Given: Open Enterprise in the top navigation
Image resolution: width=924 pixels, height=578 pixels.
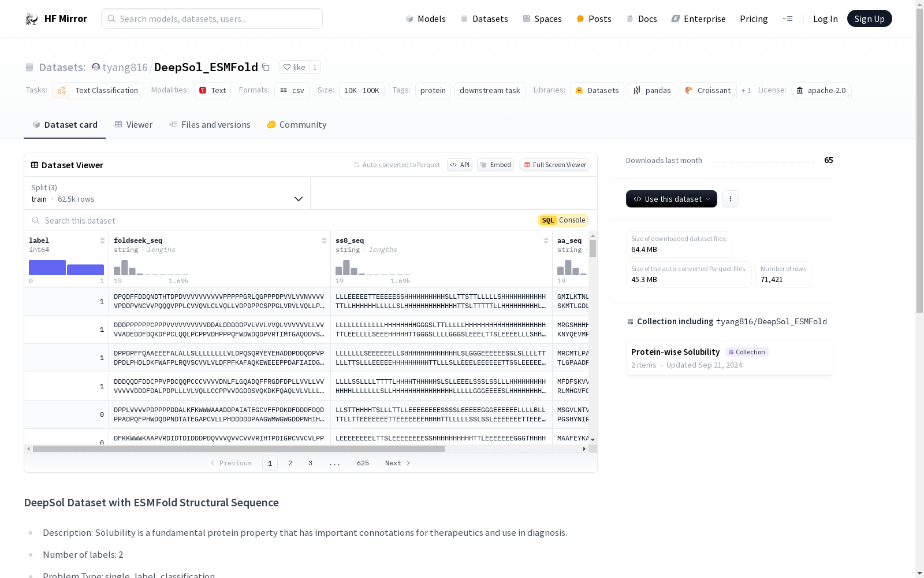Looking at the screenshot, I should [698, 19].
